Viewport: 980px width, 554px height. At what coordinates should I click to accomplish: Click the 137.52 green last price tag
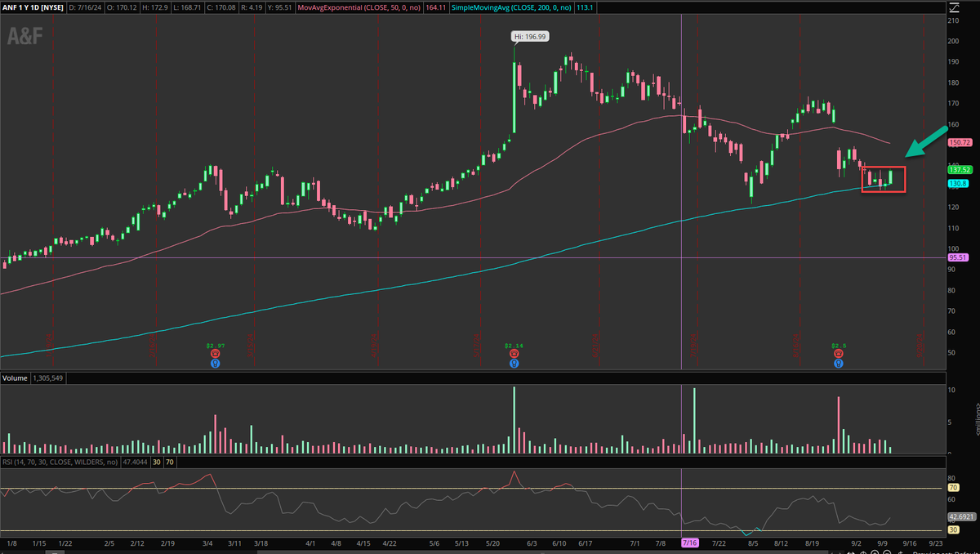pos(959,169)
